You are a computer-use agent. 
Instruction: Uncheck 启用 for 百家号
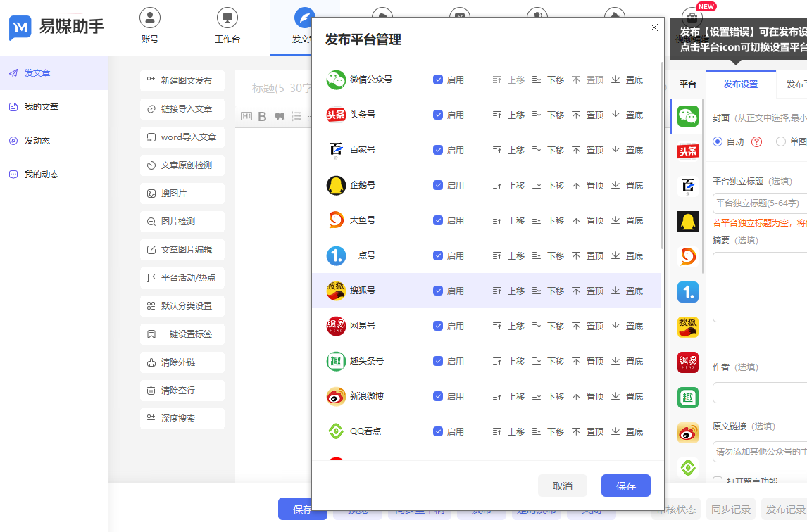point(438,150)
